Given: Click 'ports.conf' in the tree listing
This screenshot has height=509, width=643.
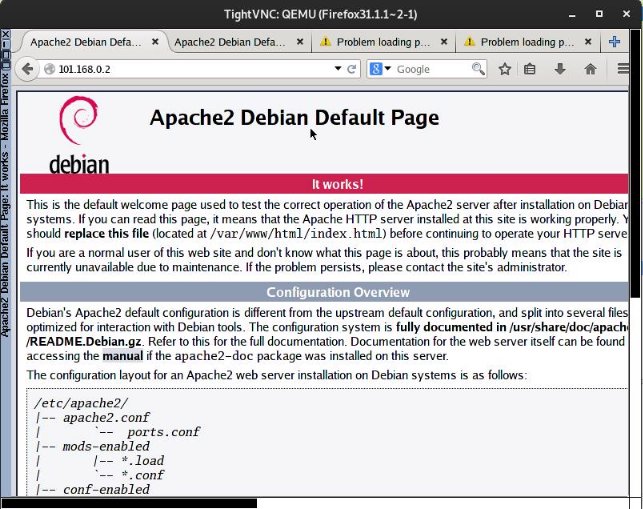Looking at the screenshot, I should (x=163, y=432).
